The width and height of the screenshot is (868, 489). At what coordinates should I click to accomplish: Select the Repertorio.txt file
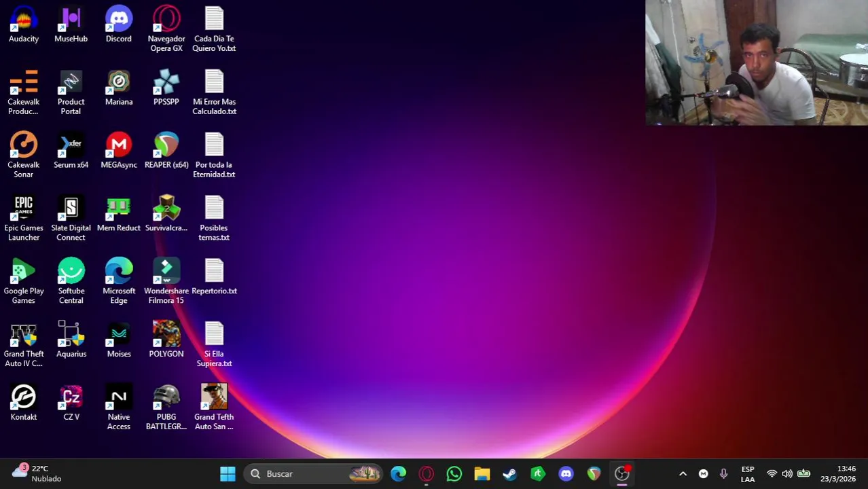214,277
